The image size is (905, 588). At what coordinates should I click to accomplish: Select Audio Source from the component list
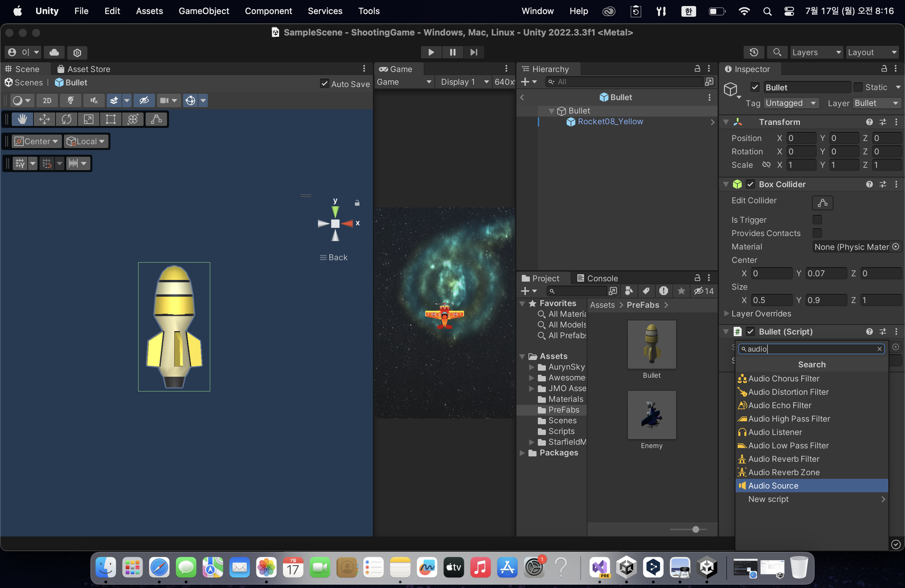point(773,486)
